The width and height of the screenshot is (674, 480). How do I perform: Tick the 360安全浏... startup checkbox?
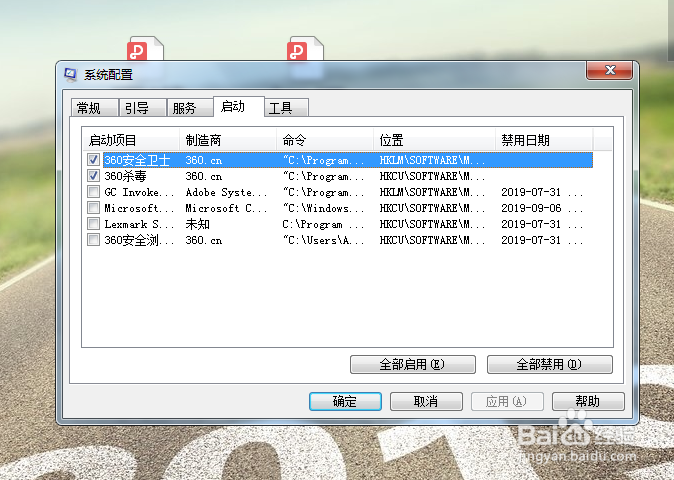(x=93, y=240)
